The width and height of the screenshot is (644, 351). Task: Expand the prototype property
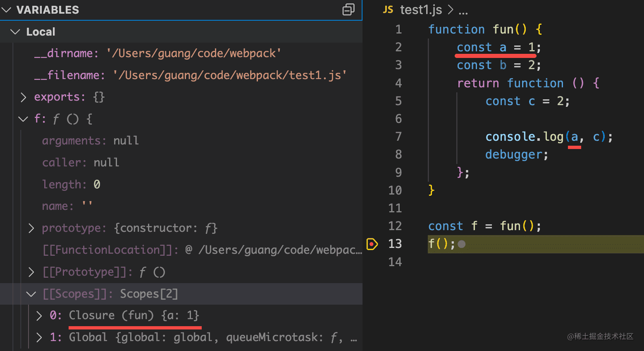click(31, 228)
